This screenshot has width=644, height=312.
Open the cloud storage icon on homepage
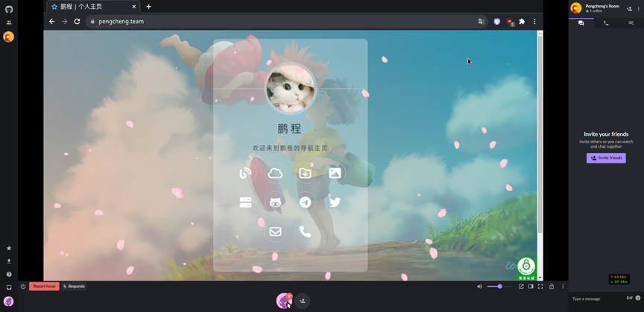pyautogui.click(x=275, y=173)
